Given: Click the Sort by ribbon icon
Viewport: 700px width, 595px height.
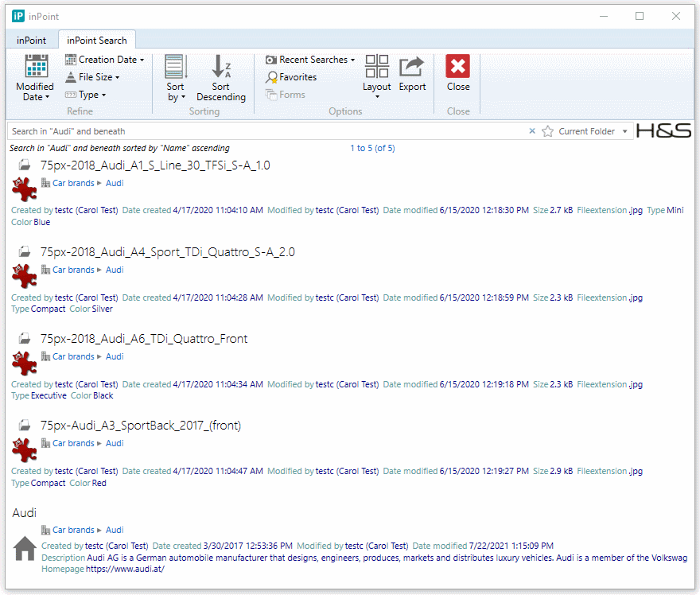Looking at the screenshot, I should (175, 78).
